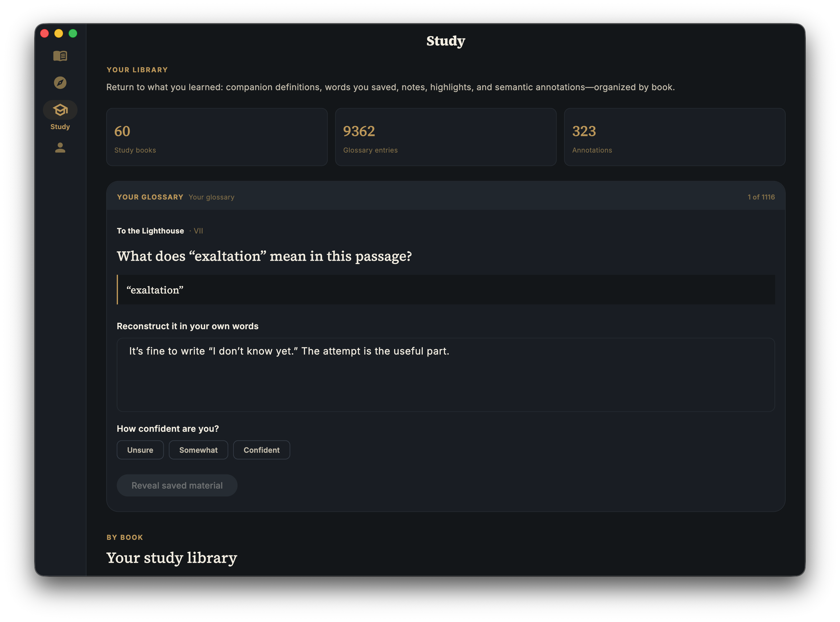Viewport: 840px width, 622px height.
Task: Open the Study books stat card
Action: 217,137
